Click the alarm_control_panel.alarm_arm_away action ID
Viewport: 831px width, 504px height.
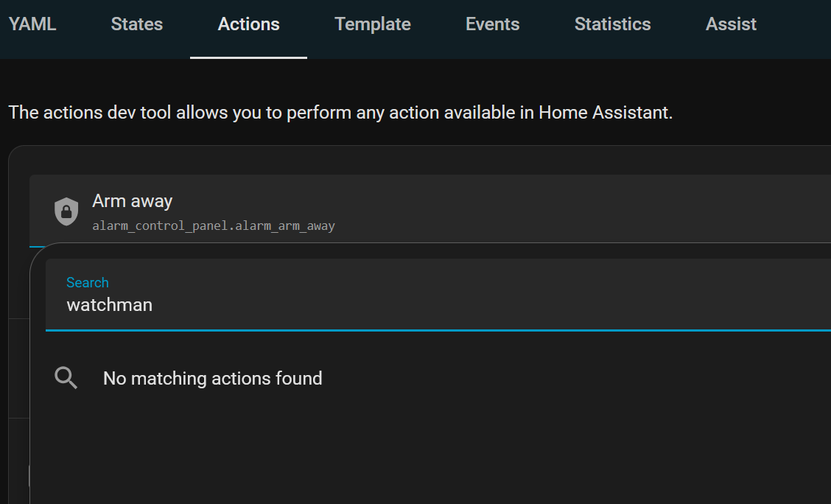point(214,225)
